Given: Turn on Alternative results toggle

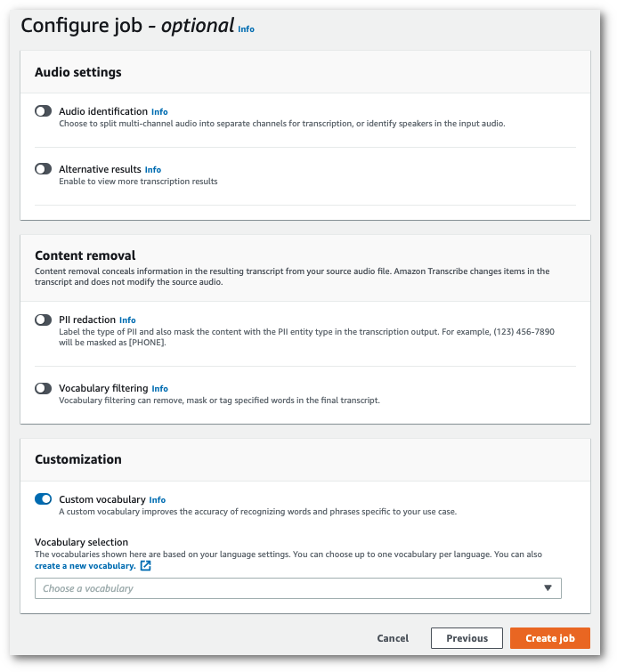Looking at the screenshot, I should [43, 169].
